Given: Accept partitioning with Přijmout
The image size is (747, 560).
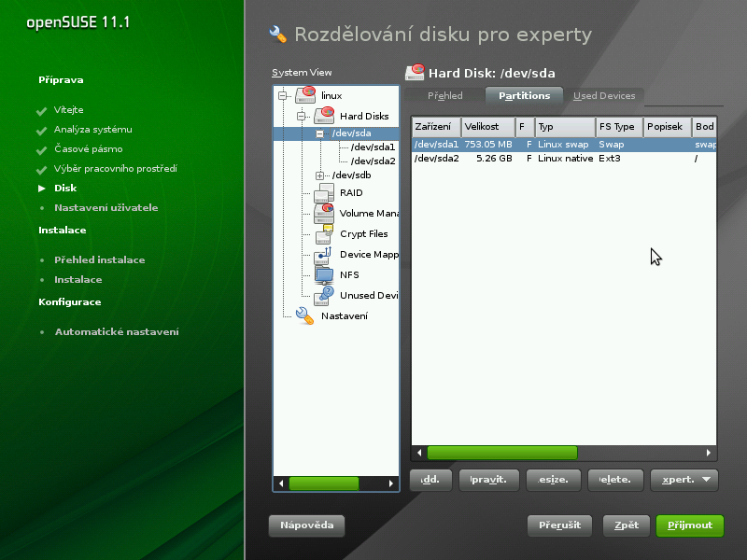Looking at the screenshot, I should tap(690, 525).
